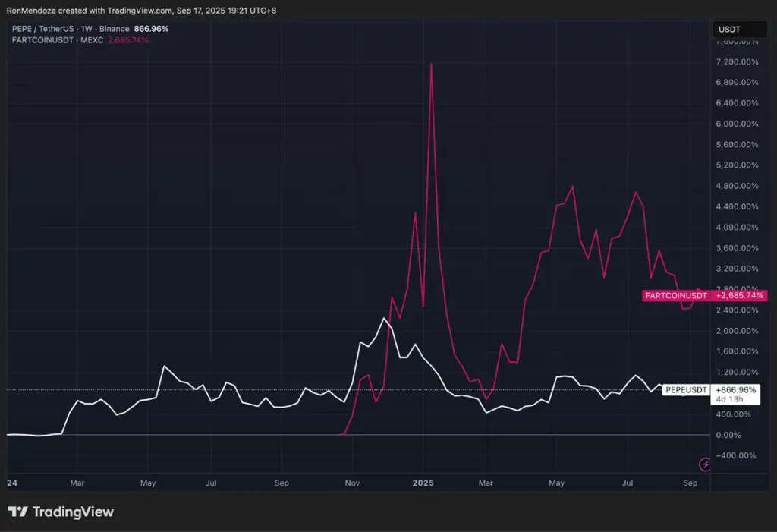Viewport: 777px width, 532px height.
Task: Select the FARTCOINUSDT legend row
Action: point(42,40)
